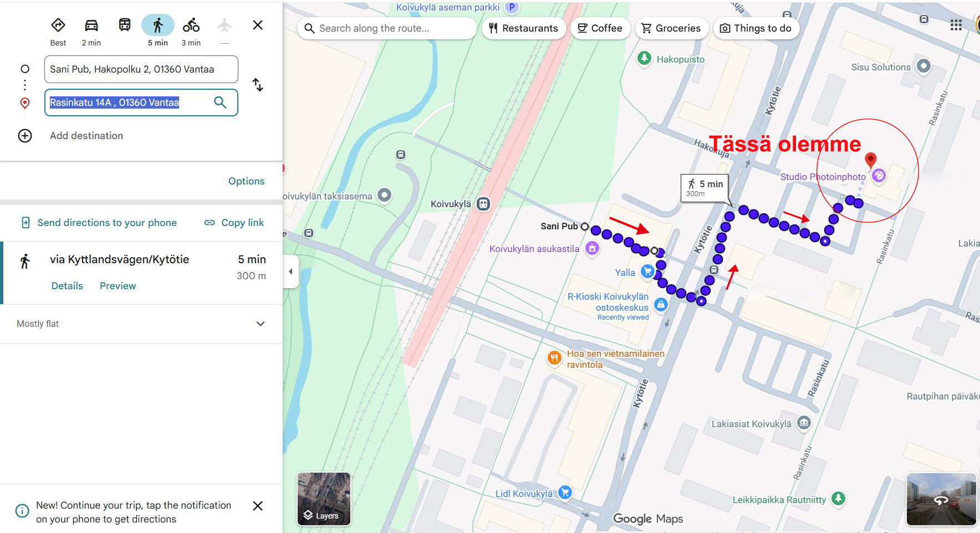This screenshot has height=533, width=980.
Task: Select the Best travel mode icon
Action: pyautogui.click(x=58, y=25)
